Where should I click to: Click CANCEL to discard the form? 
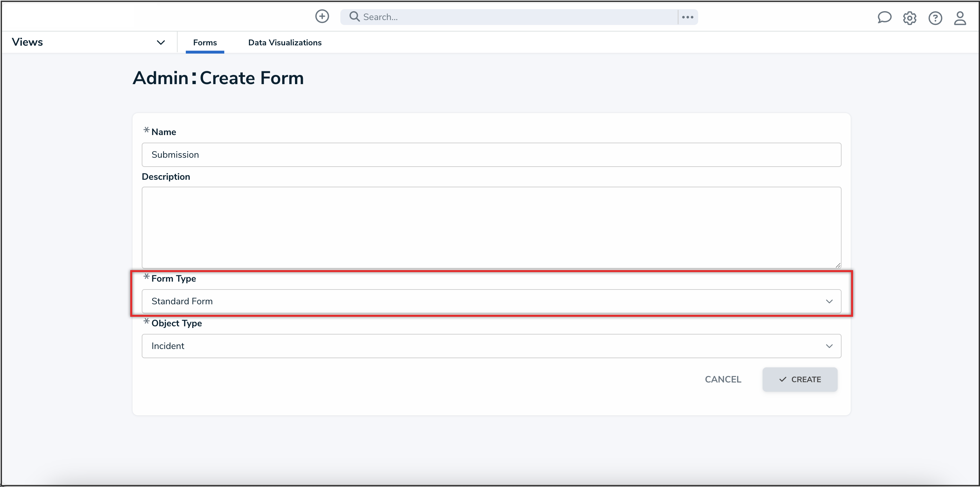(x=723, y=380)
